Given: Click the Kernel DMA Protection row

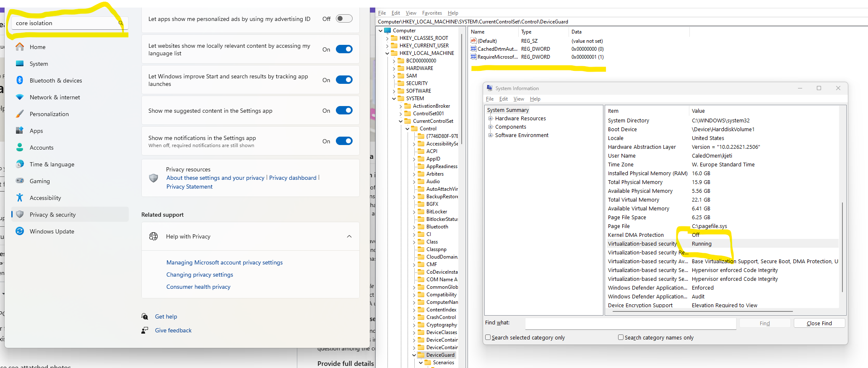Looking at the screenshot, I should (722, 235).
